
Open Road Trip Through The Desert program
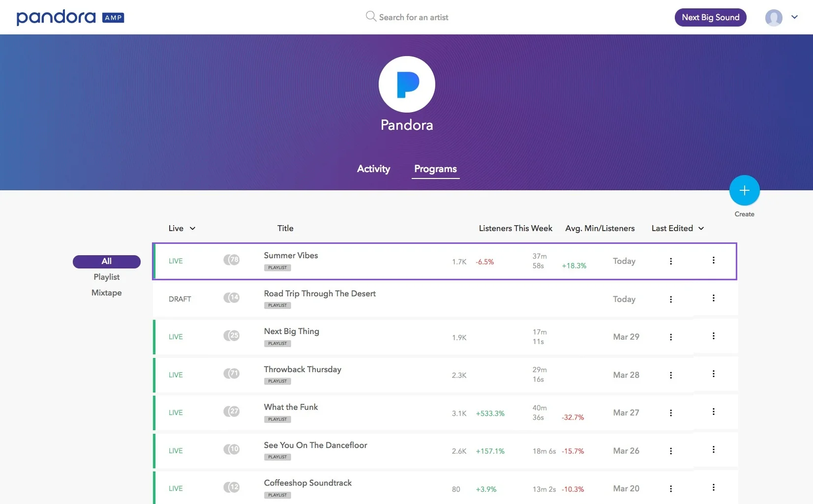point(320,294)
